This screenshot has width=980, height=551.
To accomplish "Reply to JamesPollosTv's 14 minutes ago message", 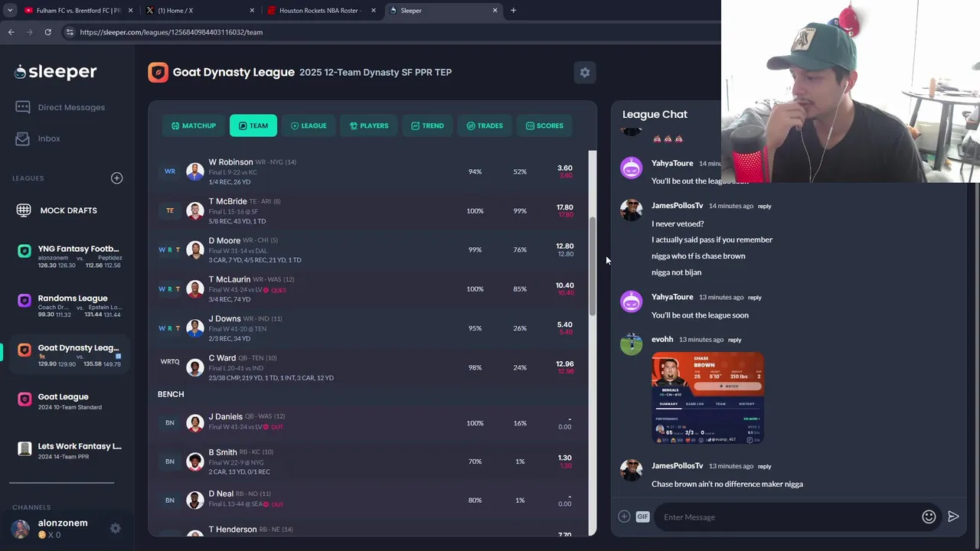I will tap(764, 206).
